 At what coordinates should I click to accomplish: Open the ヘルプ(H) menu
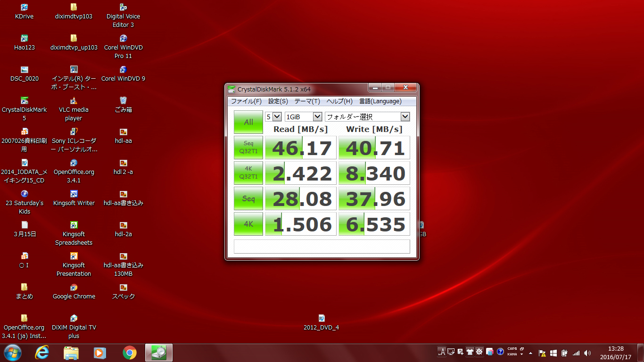(339, 101)
